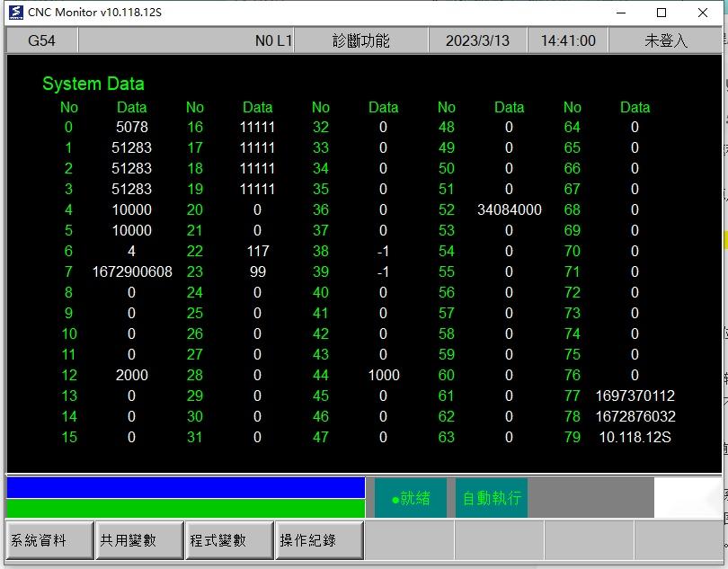Viewport: 728px width, 569px height.
Task: Open 共用變數 common variables page
Action: [x=138, y=540]
